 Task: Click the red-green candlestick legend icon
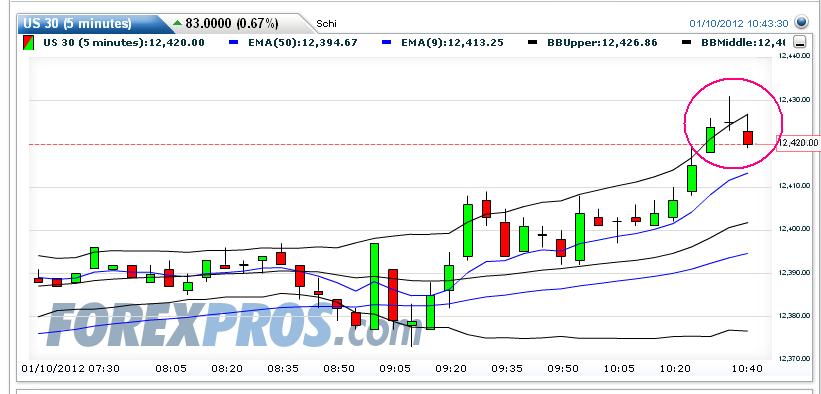(29, 42)
